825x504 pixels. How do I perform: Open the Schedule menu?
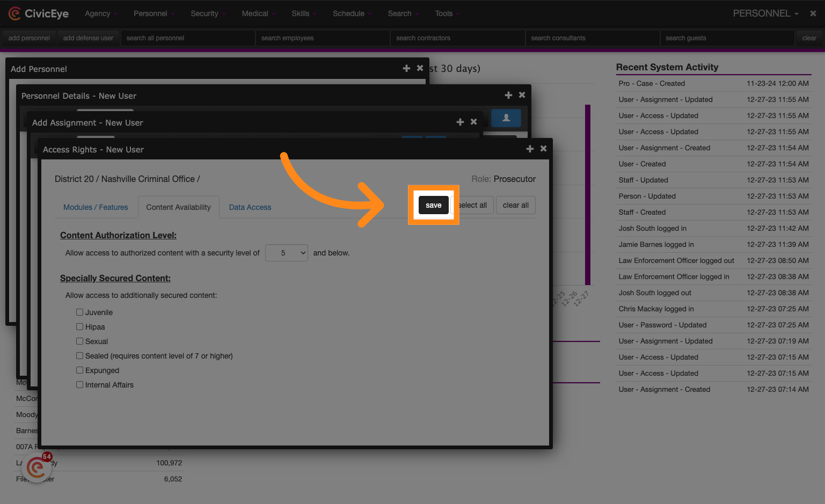(x=352, y=13)
